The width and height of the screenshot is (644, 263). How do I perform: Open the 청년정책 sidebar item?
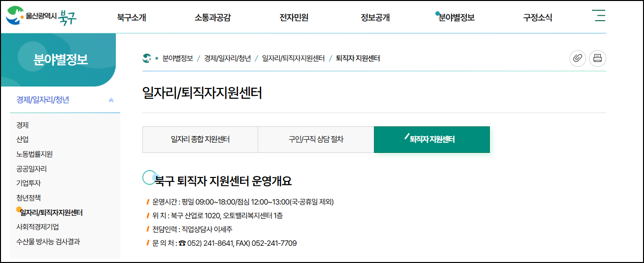coord(28,198)
